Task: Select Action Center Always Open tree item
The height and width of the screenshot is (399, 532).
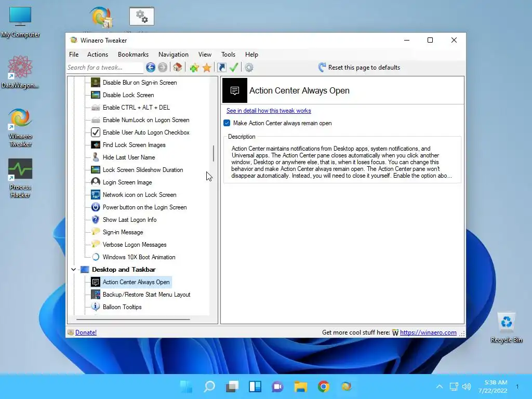Action: point(136,282)
